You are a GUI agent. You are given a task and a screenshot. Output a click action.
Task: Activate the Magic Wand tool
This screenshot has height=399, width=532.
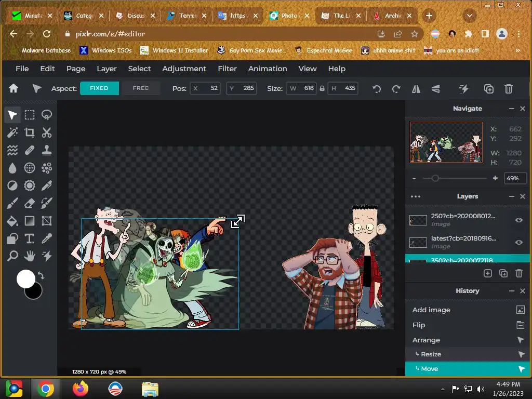(x=12, y=133)
